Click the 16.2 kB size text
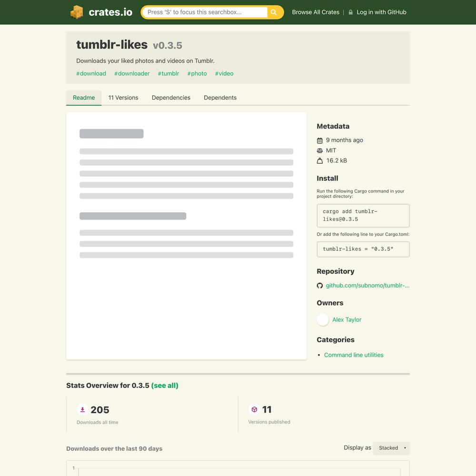Viewport: 476px width, 476px height. (337, 160)
